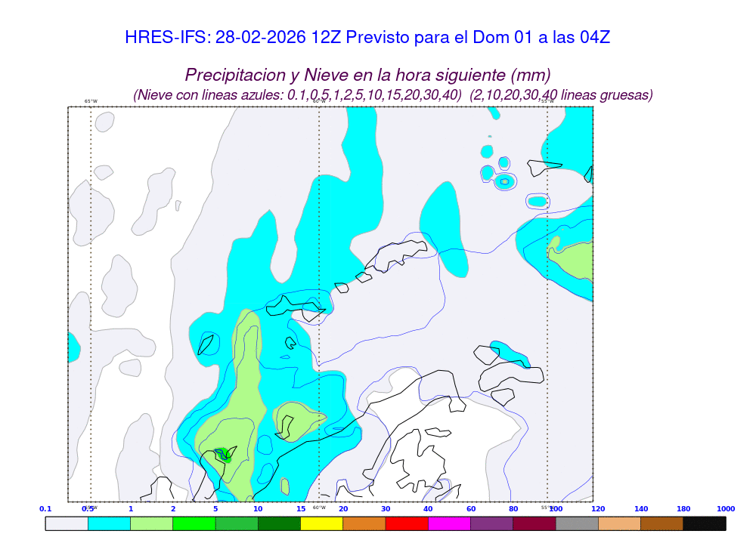Click the snow contour lines description text

point(392,95)
